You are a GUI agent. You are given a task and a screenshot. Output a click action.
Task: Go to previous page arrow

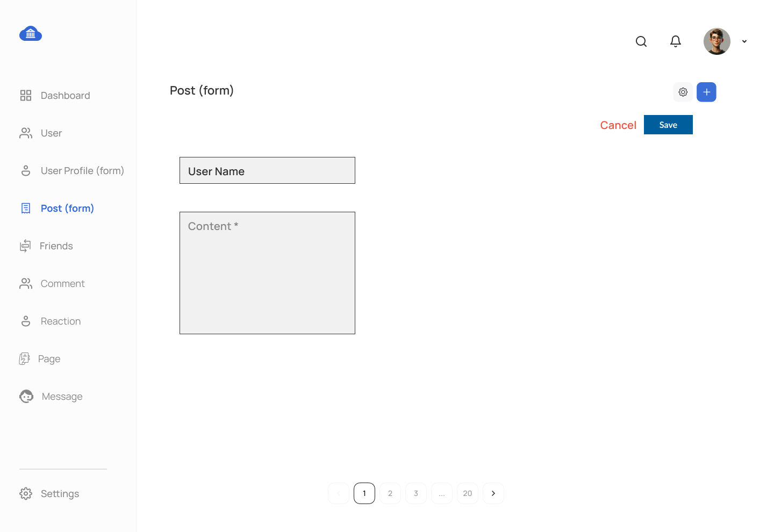pos(339,493)
